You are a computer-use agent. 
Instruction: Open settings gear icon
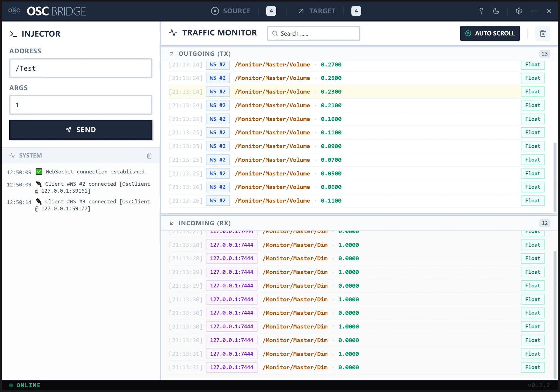(519, 11)
